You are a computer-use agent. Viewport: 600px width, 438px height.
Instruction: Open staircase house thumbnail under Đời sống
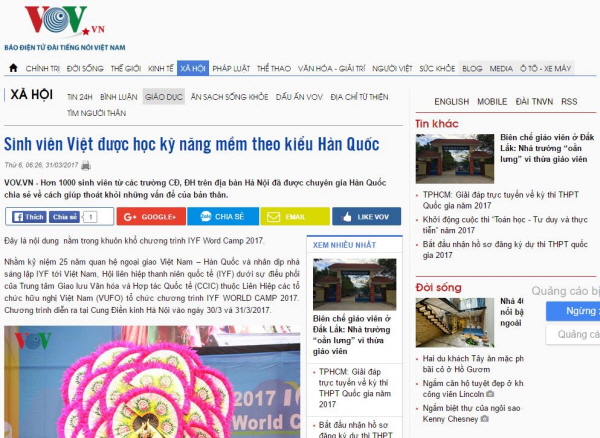tap(455, 322)
